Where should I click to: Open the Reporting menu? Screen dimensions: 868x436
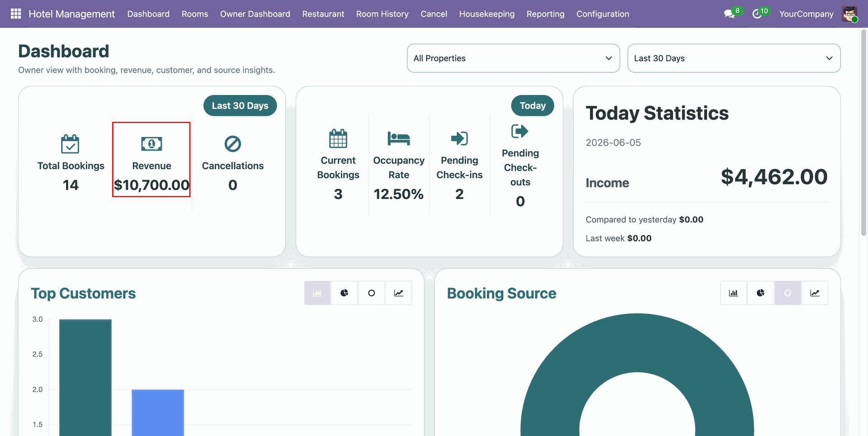(x=545, y=14)
